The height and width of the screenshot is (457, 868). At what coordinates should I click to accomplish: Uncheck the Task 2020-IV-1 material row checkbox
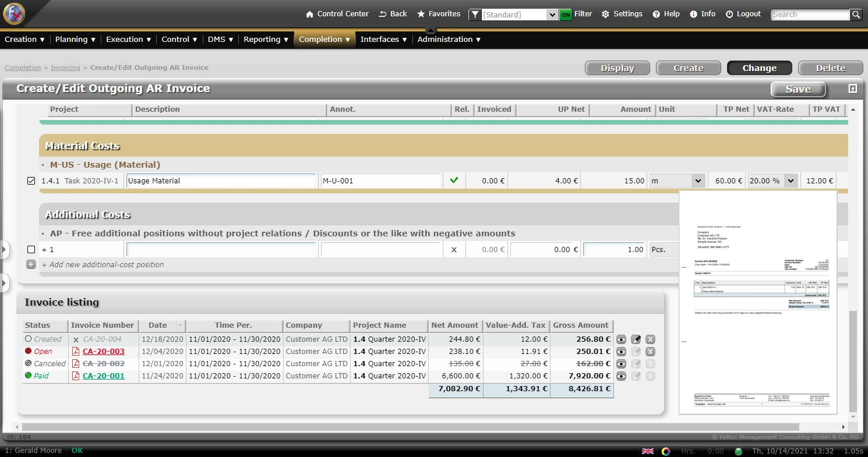tap(31, 181)
